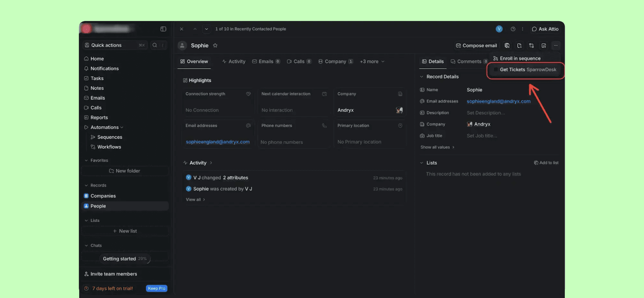Click the add note document icon in header
Viewport: 644px width, 298px height.
click(519, 46)
